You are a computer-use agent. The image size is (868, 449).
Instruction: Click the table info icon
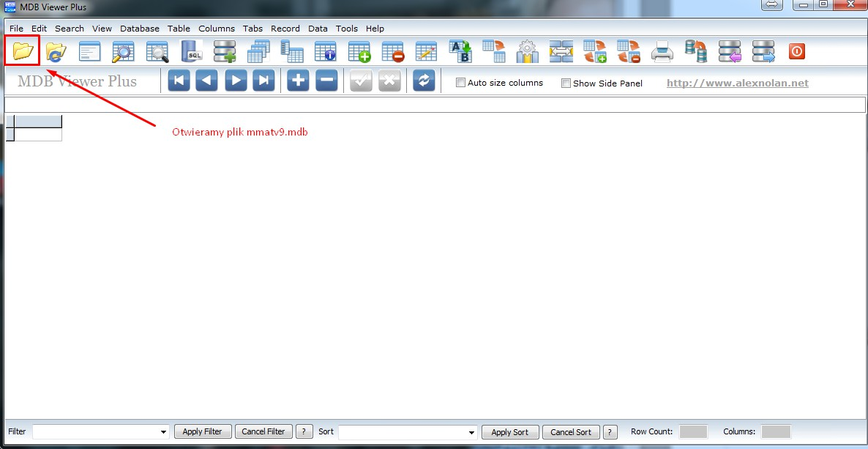325,52
